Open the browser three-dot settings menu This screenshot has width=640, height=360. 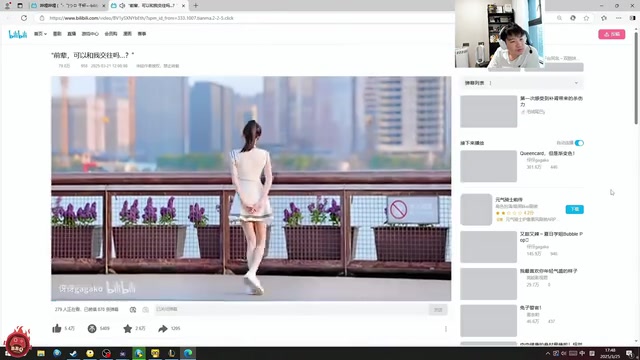click(x=618, y=18)
